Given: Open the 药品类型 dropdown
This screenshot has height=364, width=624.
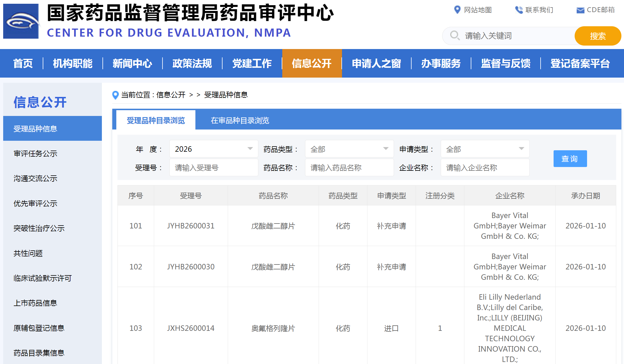Looking at the screenshot, I should [x=349, y=149].
